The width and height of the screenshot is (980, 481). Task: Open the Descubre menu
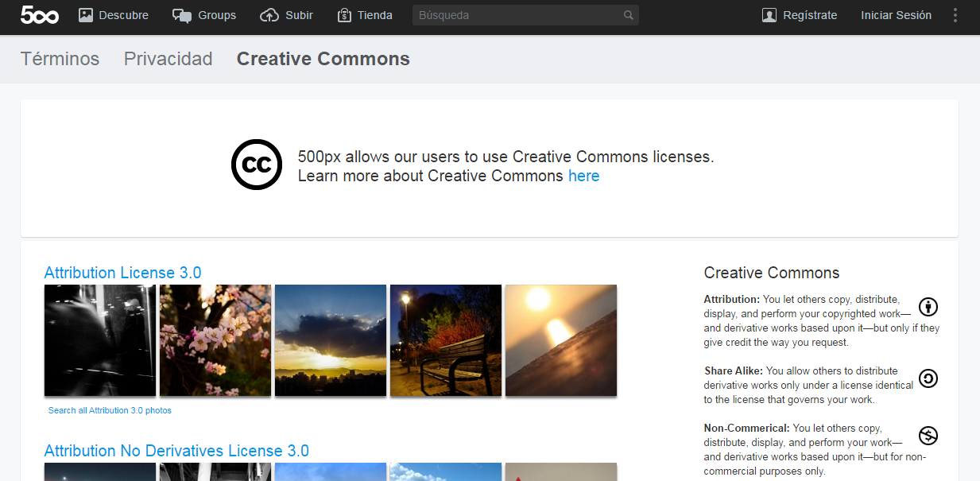pyautogui.click(x=114, y=15)
